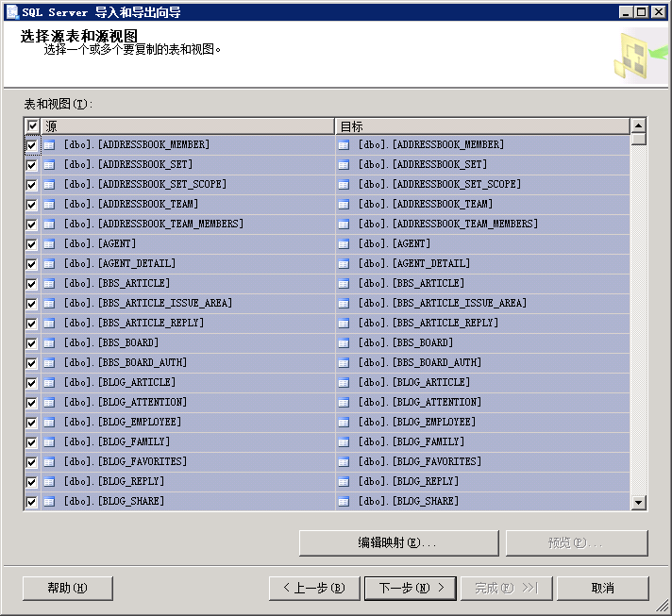
Task: Click the scrollbar down arrow of table list
Action: tap(639, 503)
